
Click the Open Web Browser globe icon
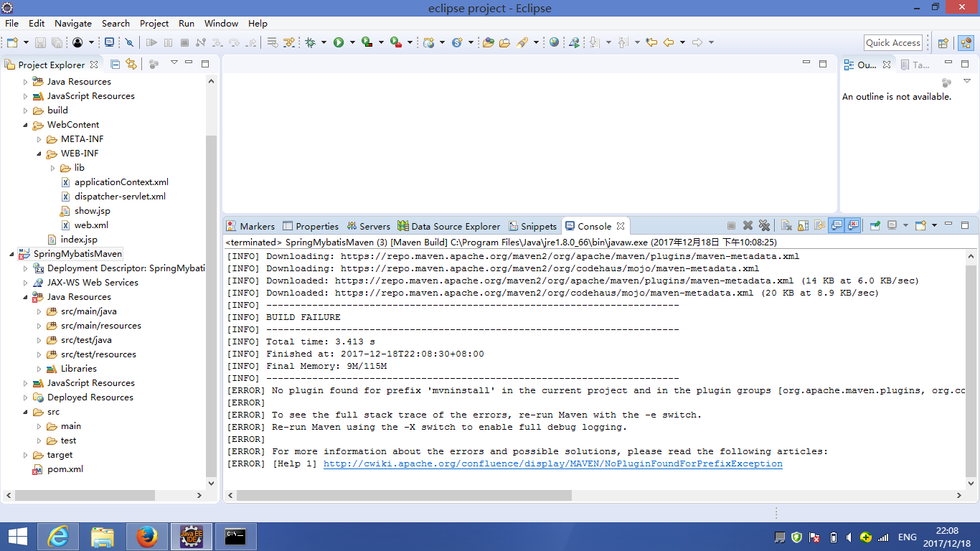coord(554,42)
